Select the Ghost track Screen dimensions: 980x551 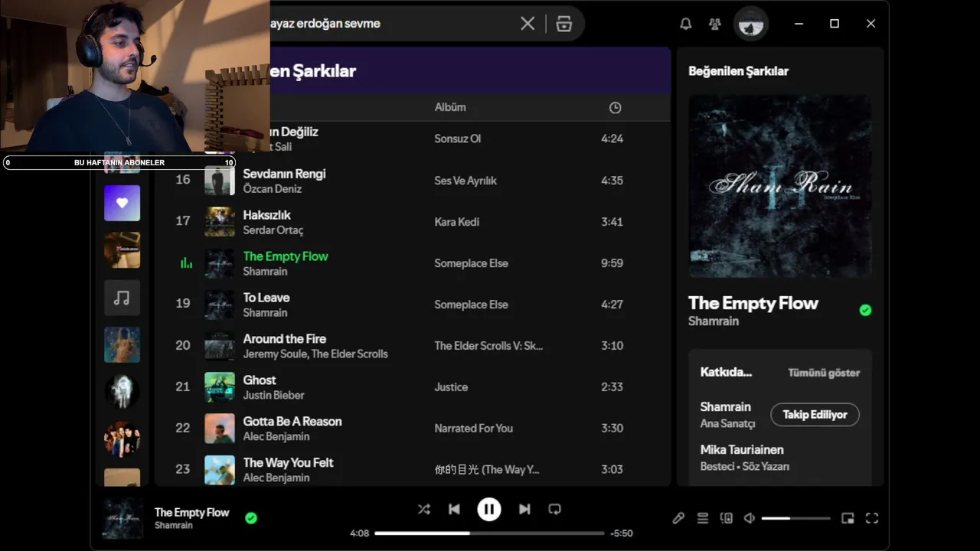pyautogui.click(x=260, y=380)
